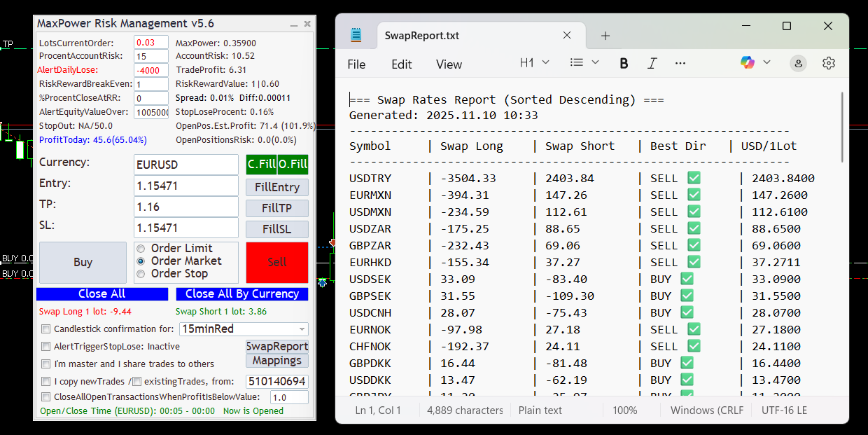Click the TP field showing 1.16
This screenshot has height=435, width=868.
coord(186,207)
